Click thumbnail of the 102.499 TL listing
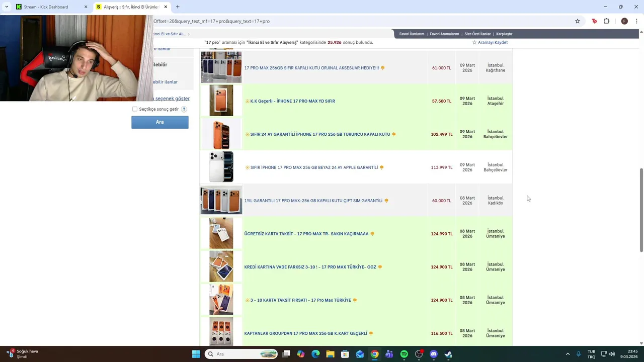This screenshot has height=362, width=644. [221, 134]
